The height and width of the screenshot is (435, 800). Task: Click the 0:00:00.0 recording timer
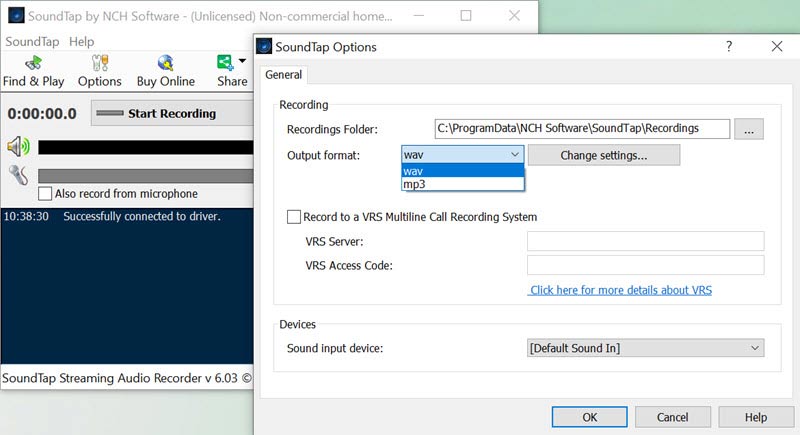[42, 113]
